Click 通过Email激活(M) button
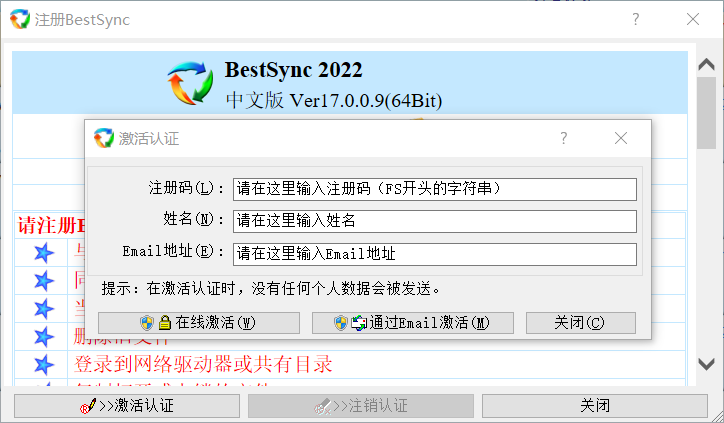The height and width of the screenshot is (423, 724). [x=413, y=323]
